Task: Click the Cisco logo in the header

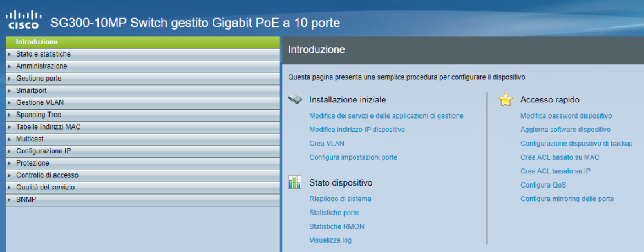Action: coord(23,20)
